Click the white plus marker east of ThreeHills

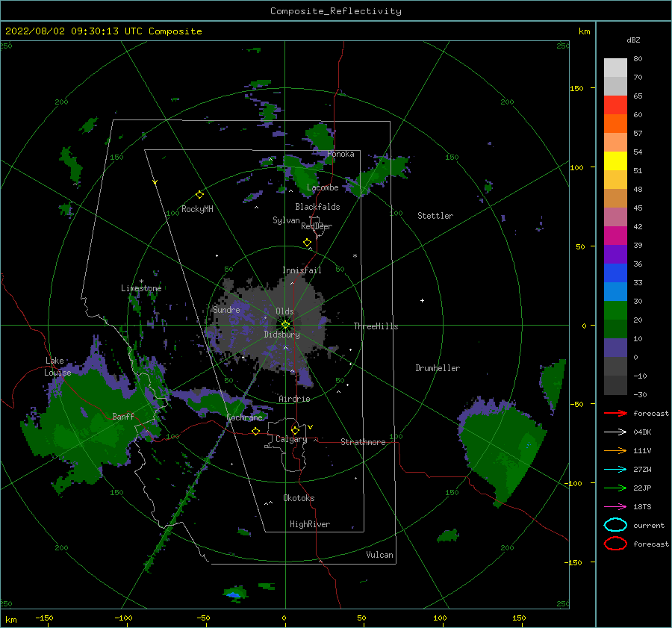click(x=422, y=300)
